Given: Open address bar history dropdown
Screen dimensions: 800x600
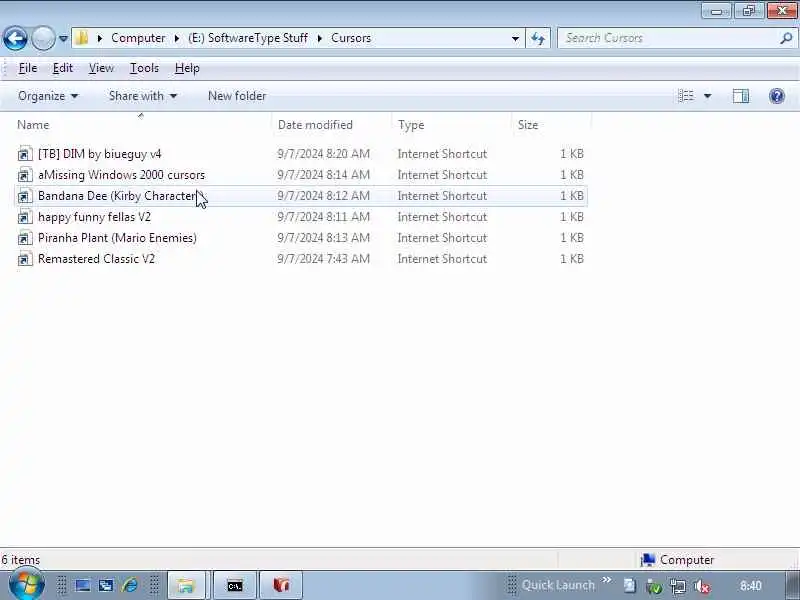Looking at the screenshot, I should click(515, 38).
